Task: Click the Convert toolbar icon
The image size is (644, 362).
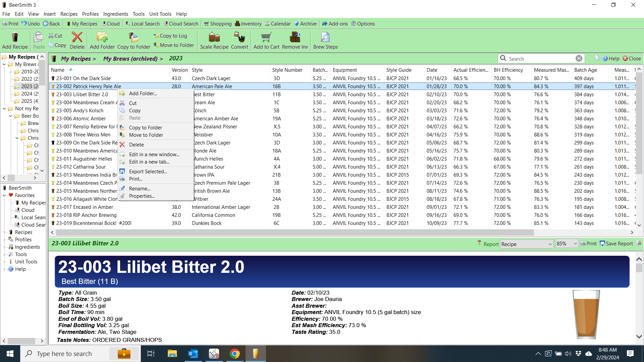Action: click(x=239, y=41)
